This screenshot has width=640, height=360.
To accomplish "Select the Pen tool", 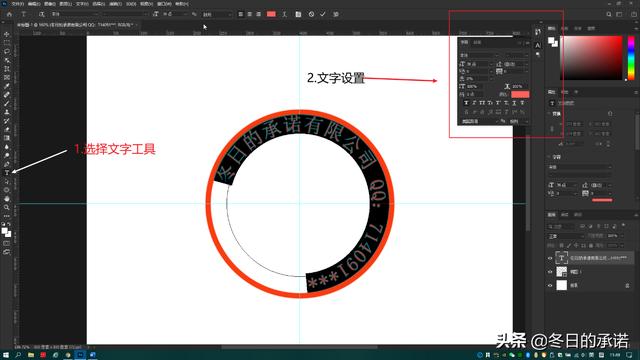I will coord(7,164).
